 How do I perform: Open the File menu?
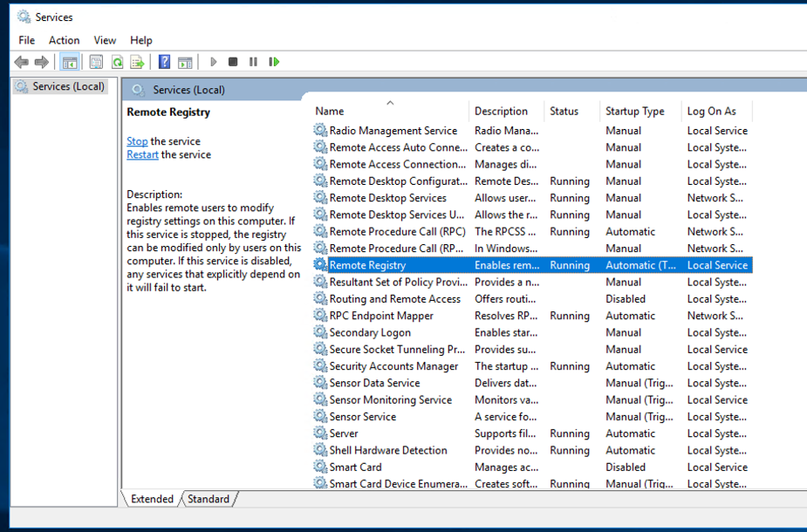27,40
